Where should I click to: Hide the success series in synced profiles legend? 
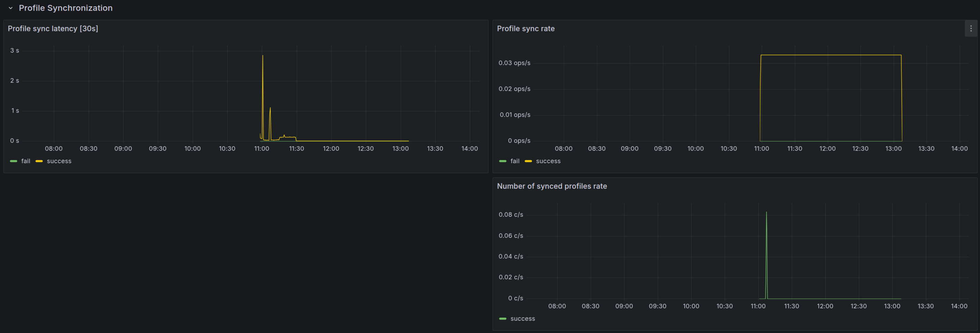pos(523,318)
